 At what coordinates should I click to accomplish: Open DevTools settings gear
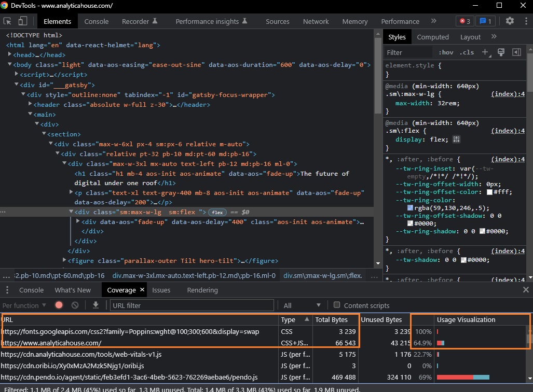click(x=510, y=21)
